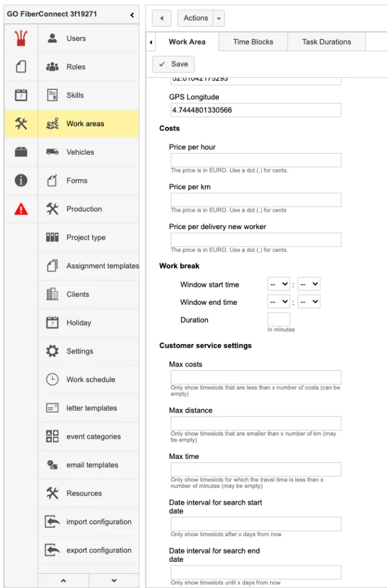Click the info circle icon in left rail
This screenshot has width=387, height=588.
click(x=21, y=180)
